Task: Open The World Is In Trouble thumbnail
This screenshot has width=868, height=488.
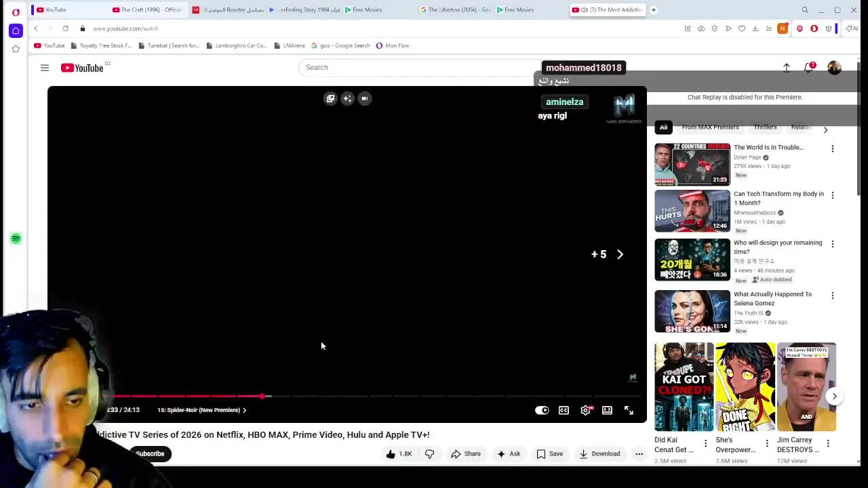Action: pyautogui.click(x=692, y=164)
